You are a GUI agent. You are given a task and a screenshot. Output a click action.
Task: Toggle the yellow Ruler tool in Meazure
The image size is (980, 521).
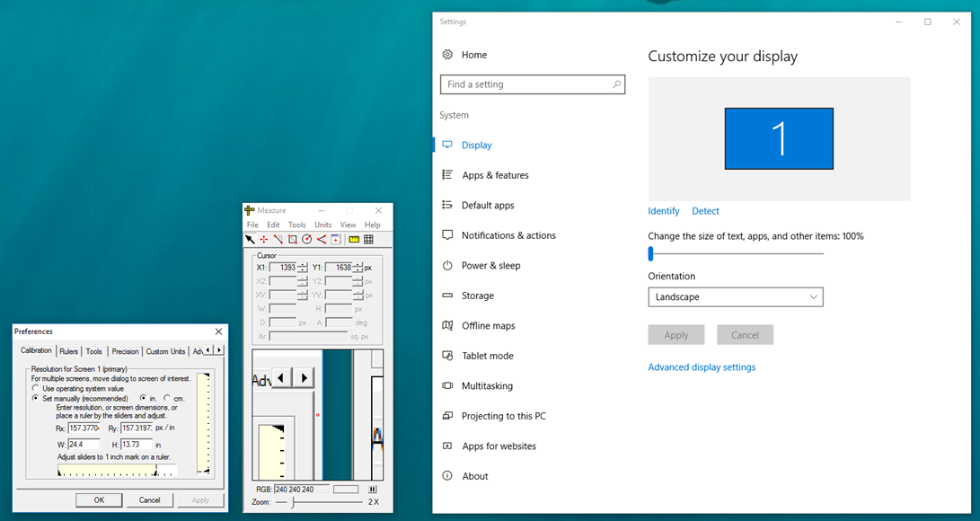coord(354,240)
